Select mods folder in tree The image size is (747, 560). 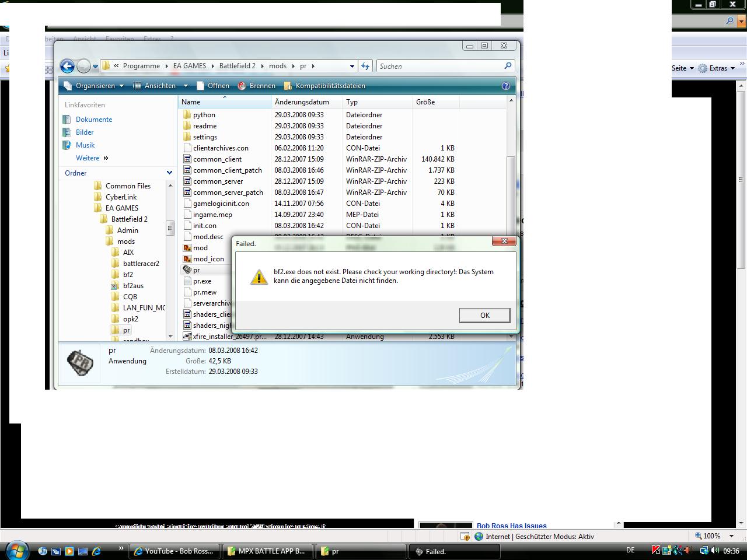tap(126, 242)
